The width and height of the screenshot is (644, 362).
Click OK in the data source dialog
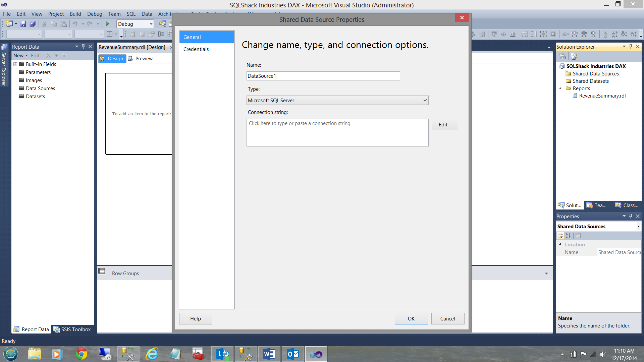point(411,318)
